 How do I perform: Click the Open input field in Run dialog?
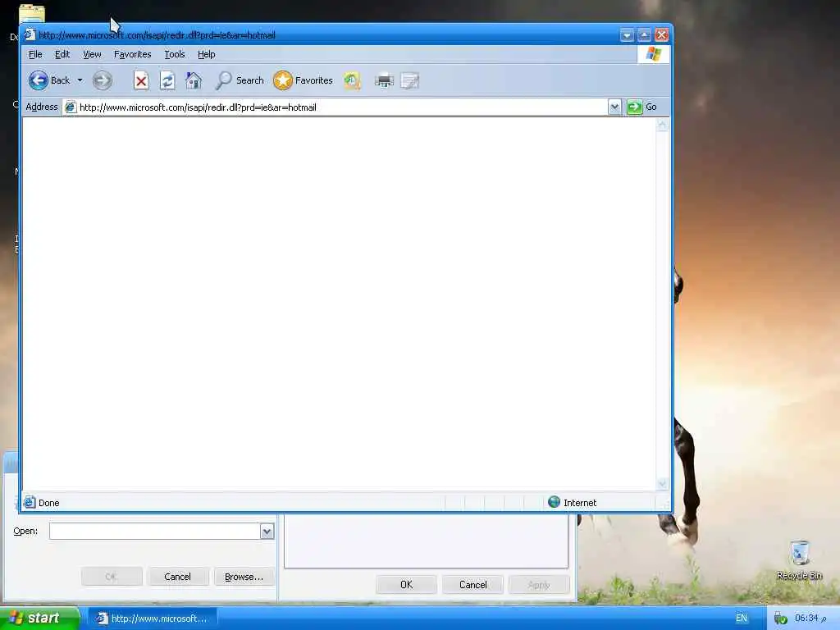coord(155,531)
